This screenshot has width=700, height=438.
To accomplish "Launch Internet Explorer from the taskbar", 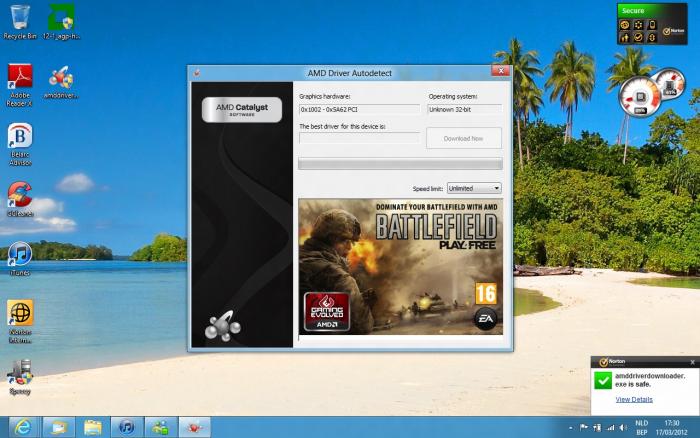I will (x=24, y=427).
